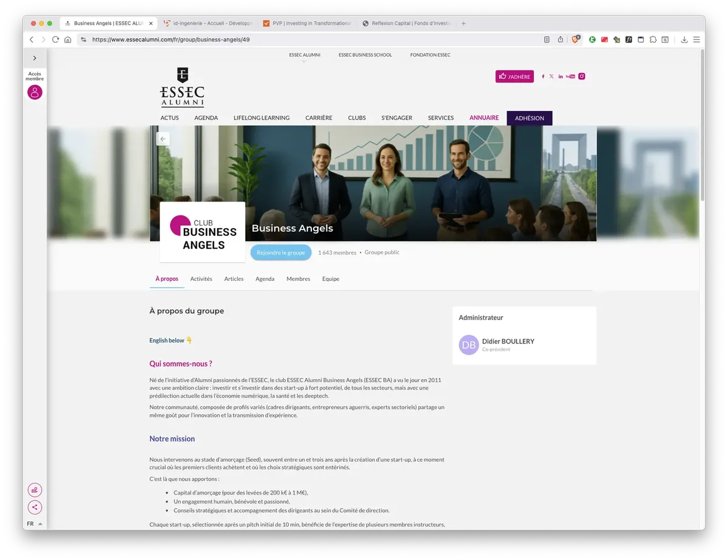Select the Membres group tab
Viewport: 728px width, 560px height.
298,279
